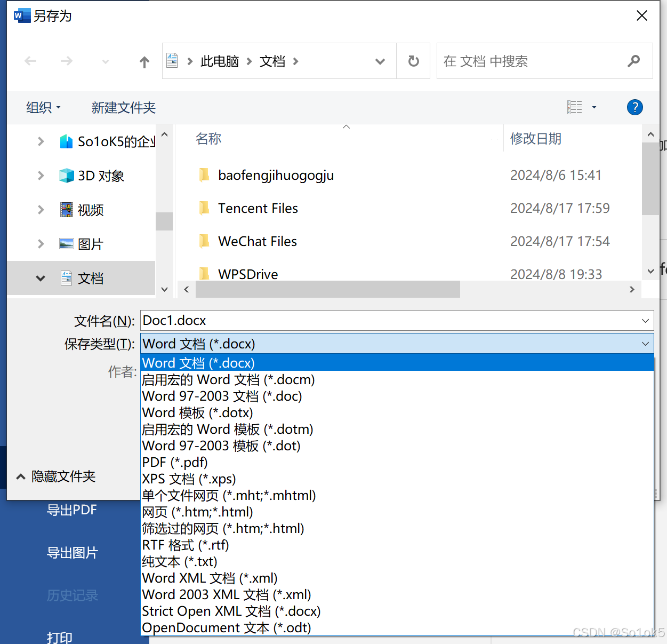Screen dimensions: 667x644
Task: Click the document icon in address bar
Action: [x=172, y=61]
